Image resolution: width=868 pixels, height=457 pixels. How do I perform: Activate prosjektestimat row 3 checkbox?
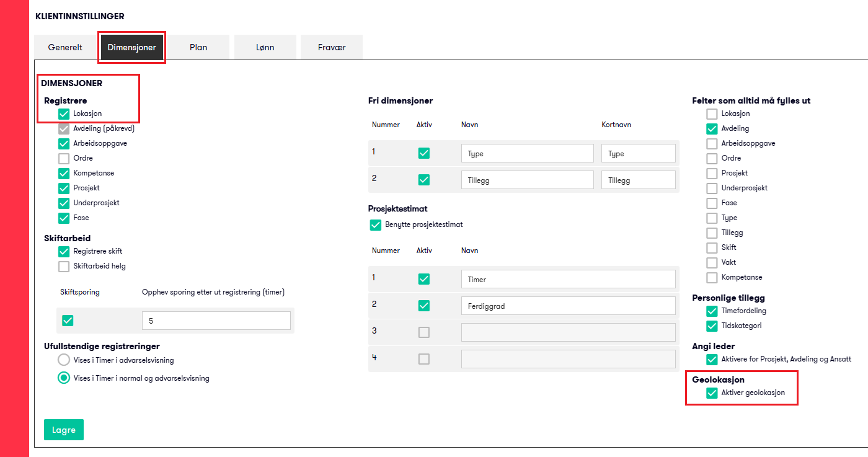(x=424, y=332)
